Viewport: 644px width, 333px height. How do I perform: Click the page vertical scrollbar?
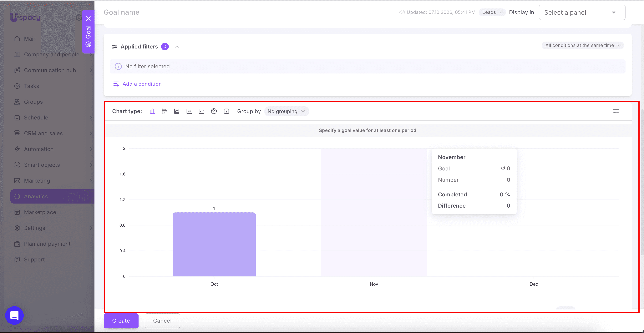[642, 183]
